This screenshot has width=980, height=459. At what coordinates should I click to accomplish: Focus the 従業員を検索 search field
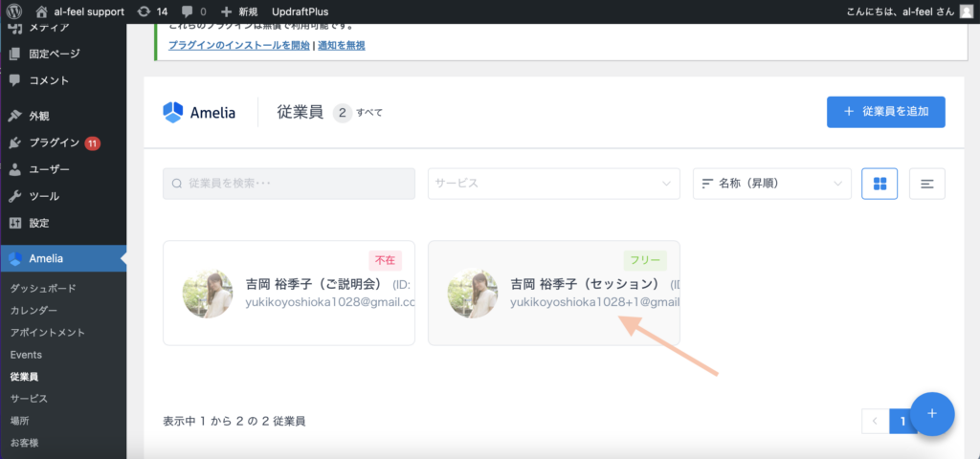click(289, 184)
